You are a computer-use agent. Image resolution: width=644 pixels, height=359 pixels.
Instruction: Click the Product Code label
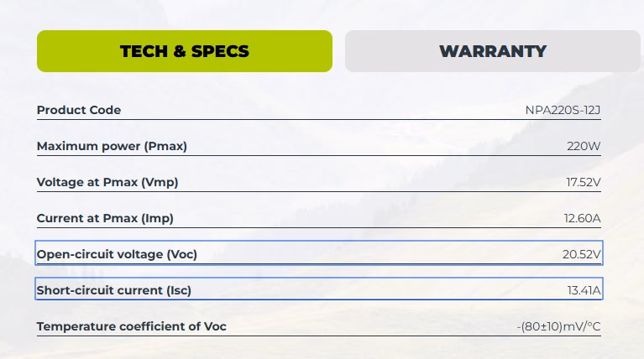(x=79, y=110)
